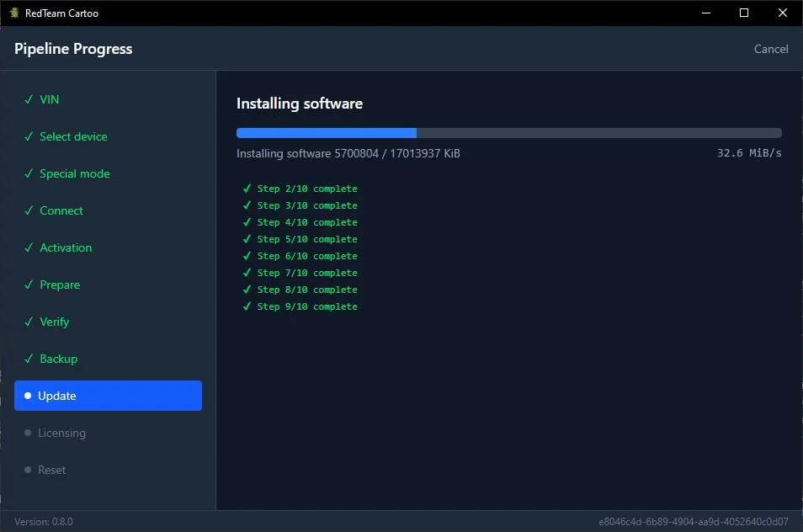Open the Prepare step
The height and width of the screenshot is (532, 803).
(x=108, y=285)
